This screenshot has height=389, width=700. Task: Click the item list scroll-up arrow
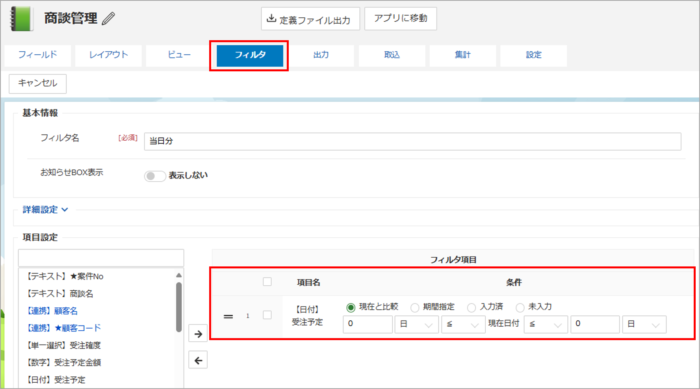179,275
